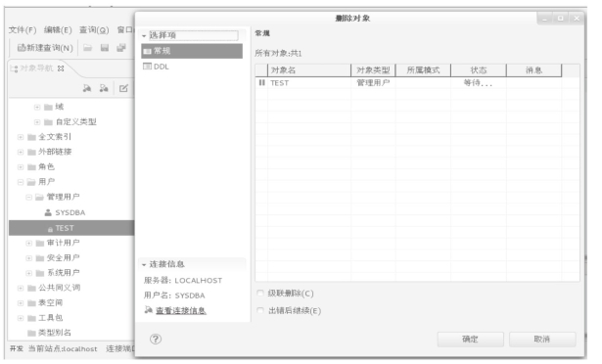Click the 表空间 folder icon
Screen dimensions: 602x364
coord(32,303)
